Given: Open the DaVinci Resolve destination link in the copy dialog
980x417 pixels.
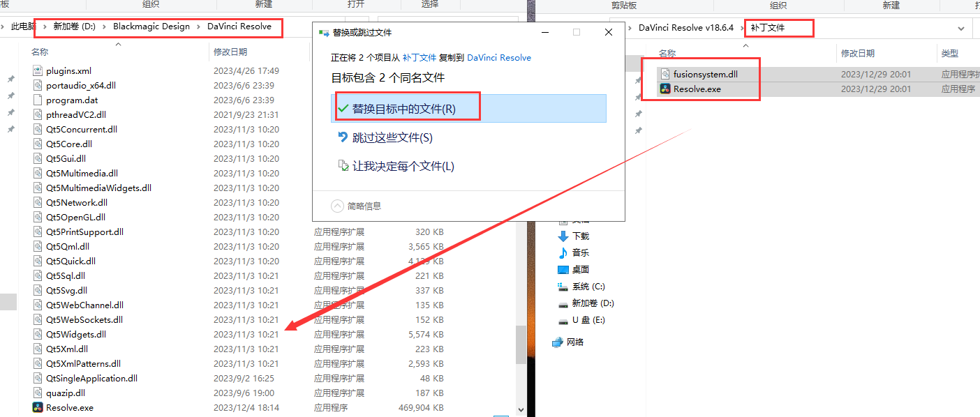Looking at the screenshot, I should pyautogui.click(x=499, y=58).
